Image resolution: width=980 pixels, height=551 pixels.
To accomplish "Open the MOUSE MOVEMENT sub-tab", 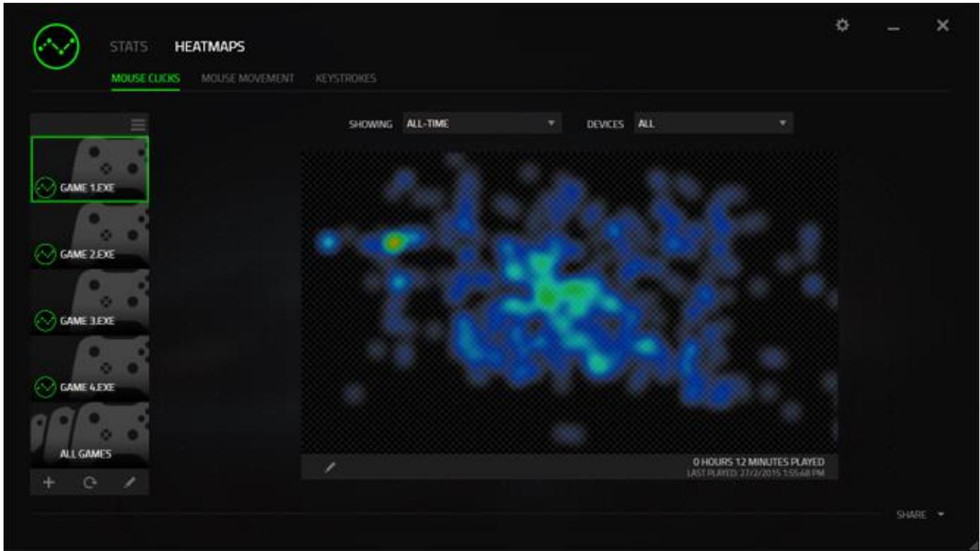I will coord(247,79).
